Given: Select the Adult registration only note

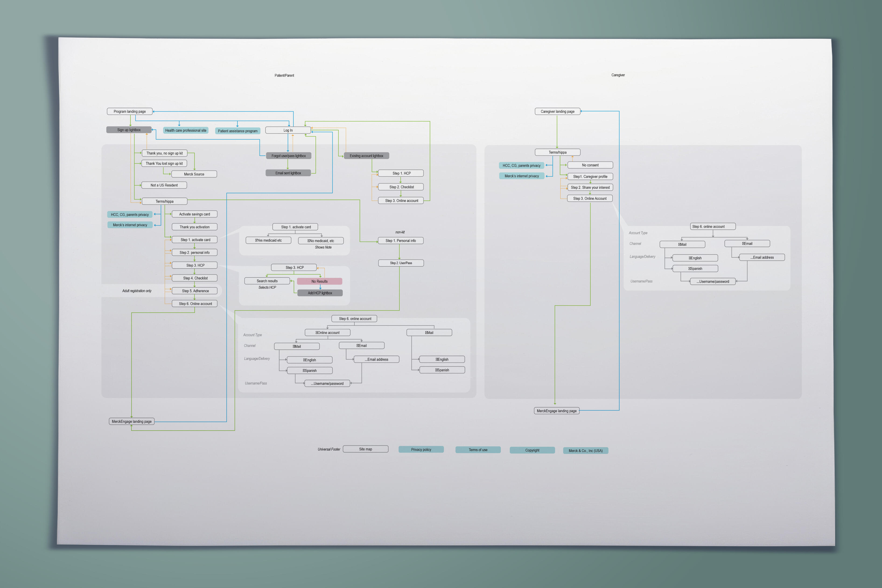Looking at the screenshot, I should click(137, 291).
